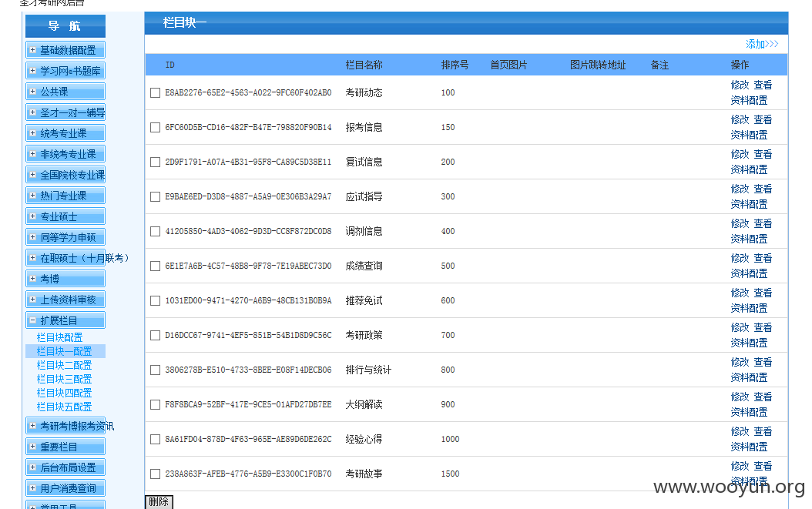This screenshot has width=812, height=509.
Task: Check the box for 考研政策 row
Action: 155,336
